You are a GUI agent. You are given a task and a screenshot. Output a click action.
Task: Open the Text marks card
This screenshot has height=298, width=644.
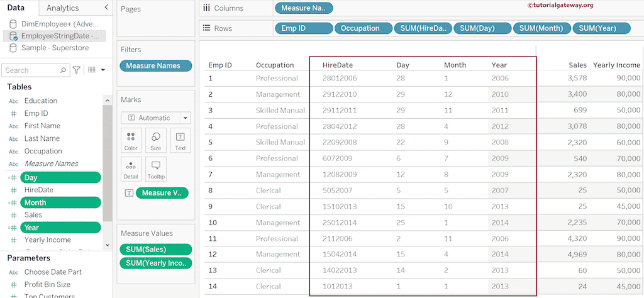click(180, 140)
